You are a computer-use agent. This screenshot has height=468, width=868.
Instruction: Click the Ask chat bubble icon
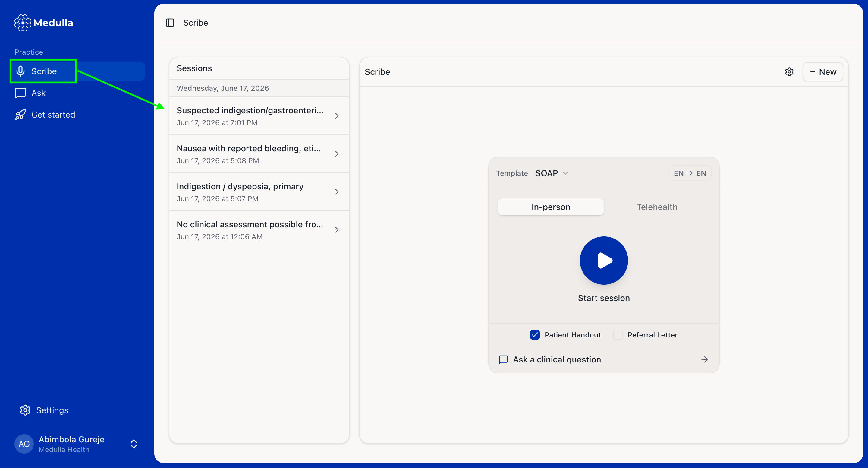pos(20,93)
